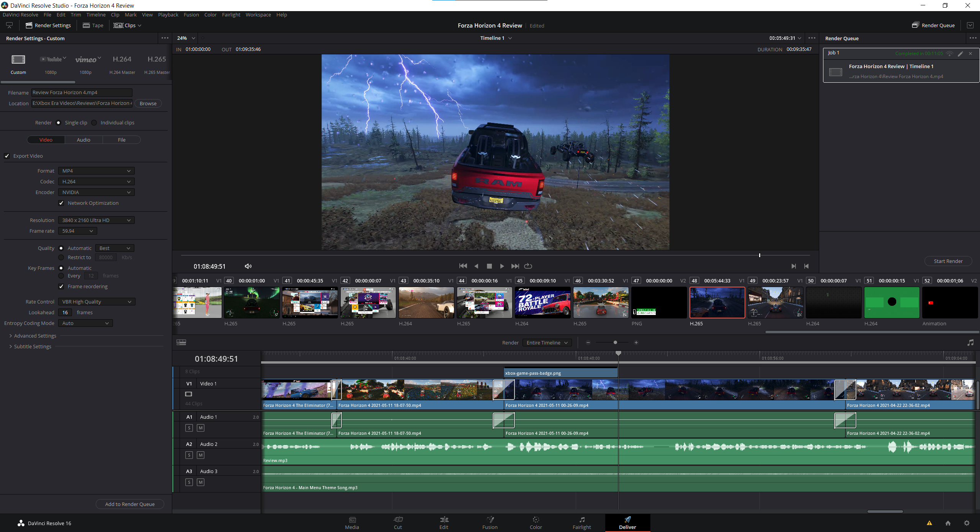Open the Fairlight menu
The image size is (980, 532).
[x=231, y=15]
